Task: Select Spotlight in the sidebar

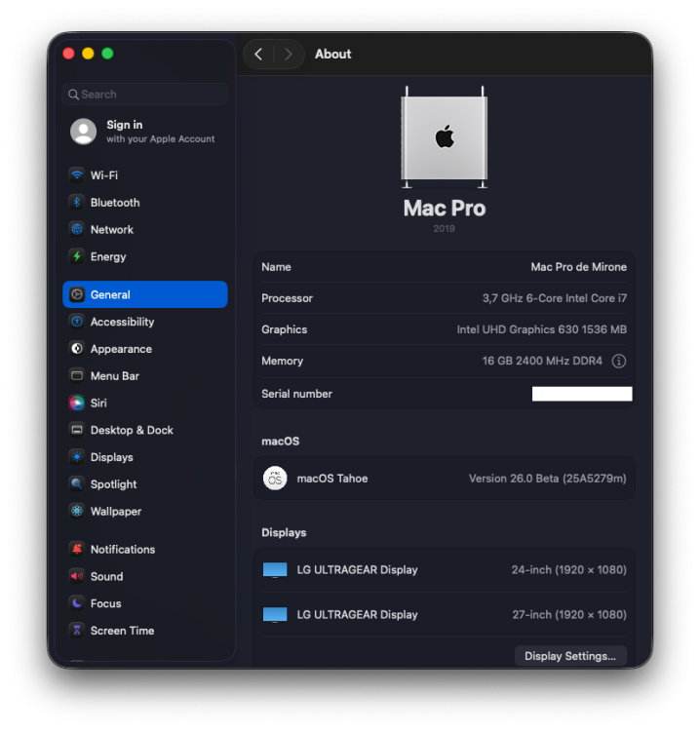Action: pos(145,483)
